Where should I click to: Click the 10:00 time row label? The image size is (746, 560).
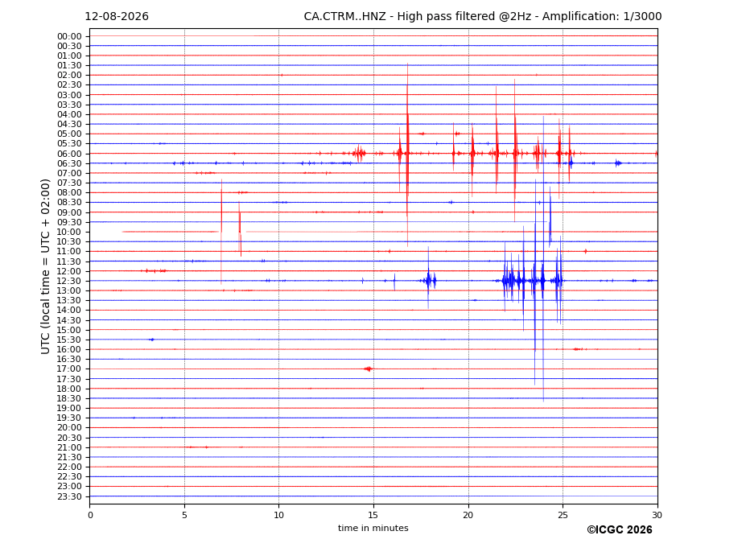pyautogui.click(x=69, y=233)
